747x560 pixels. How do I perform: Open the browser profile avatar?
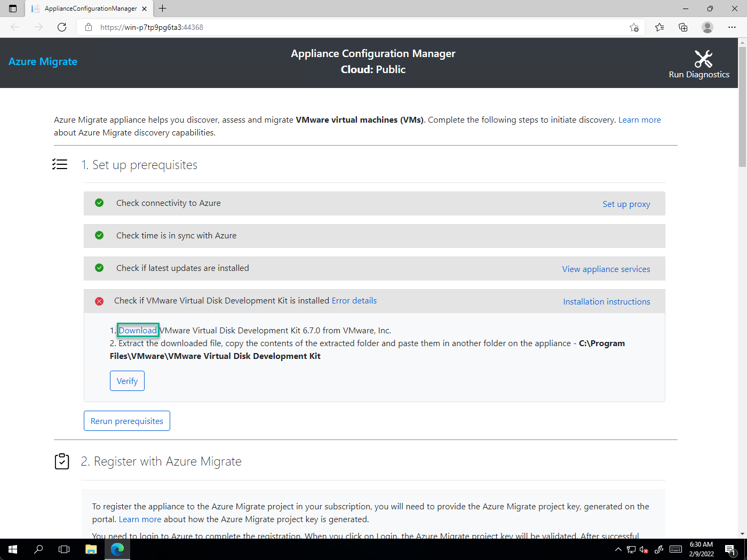708,27
